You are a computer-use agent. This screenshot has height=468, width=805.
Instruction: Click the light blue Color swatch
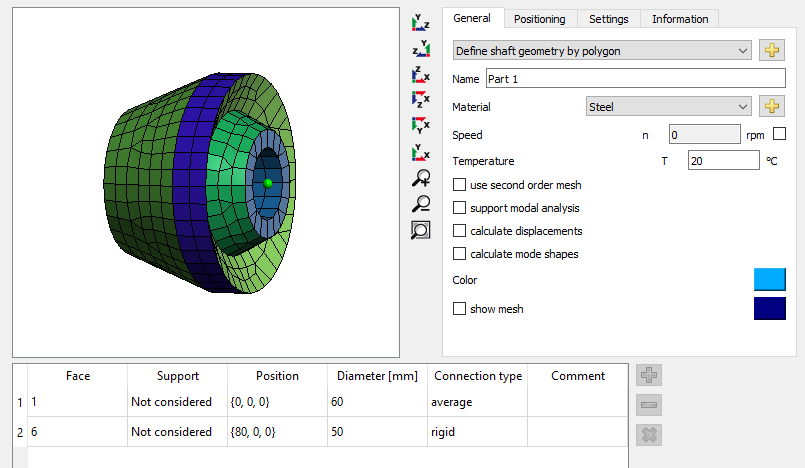coord(769,280)
